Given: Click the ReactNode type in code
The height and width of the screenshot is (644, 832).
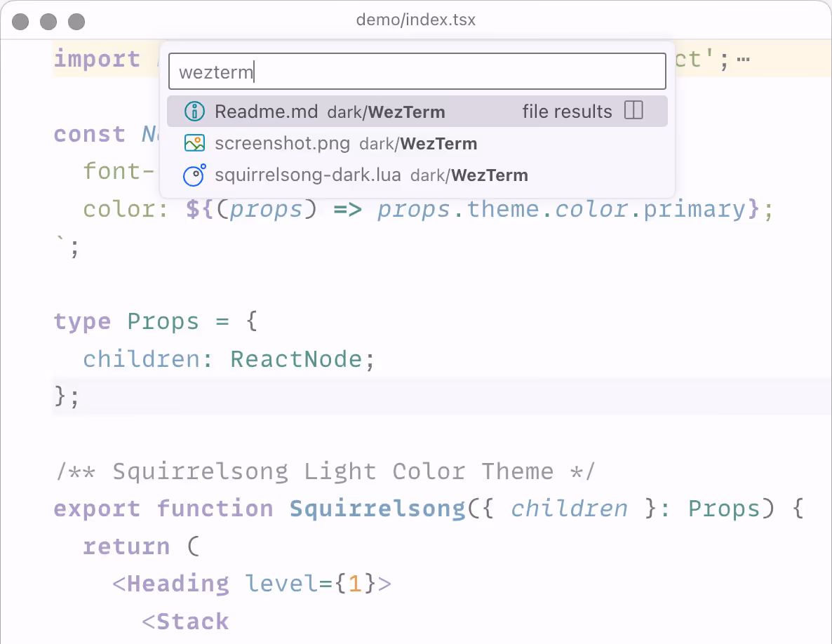Looking at the screenshot, I should 298,358.
